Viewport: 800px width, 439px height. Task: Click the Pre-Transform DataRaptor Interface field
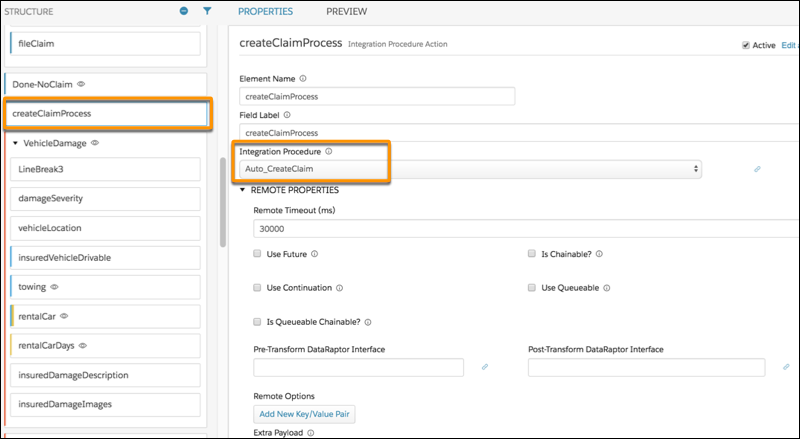[359, 368]
